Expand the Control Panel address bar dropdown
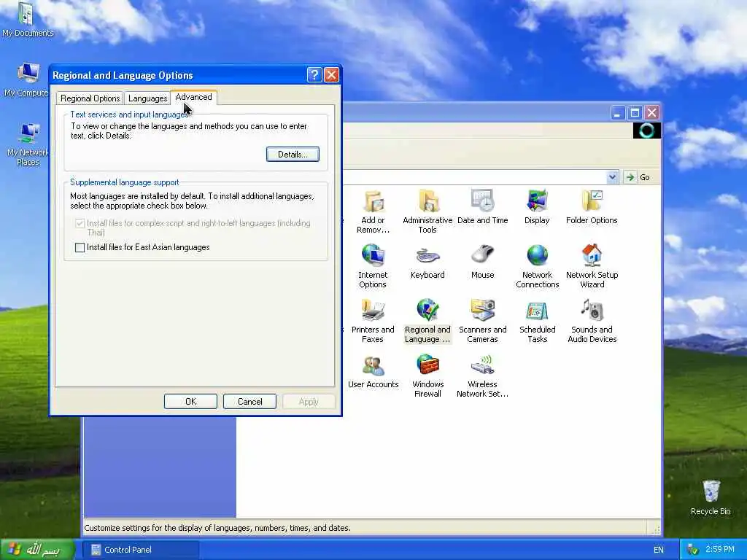The height and width of the screenshot is (560, 747). (x=612, y=177)
